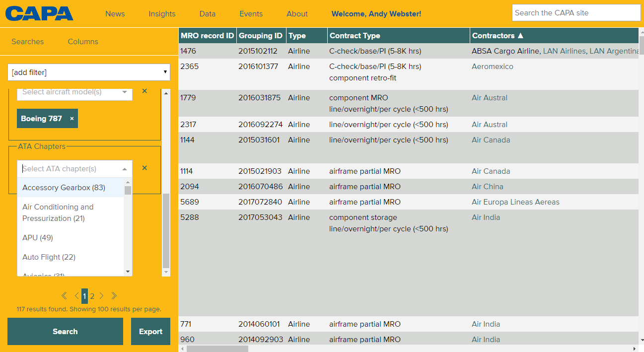
Task: Click the table horizontal scrollbar right arrow
Action: click(x=635, y=349)
